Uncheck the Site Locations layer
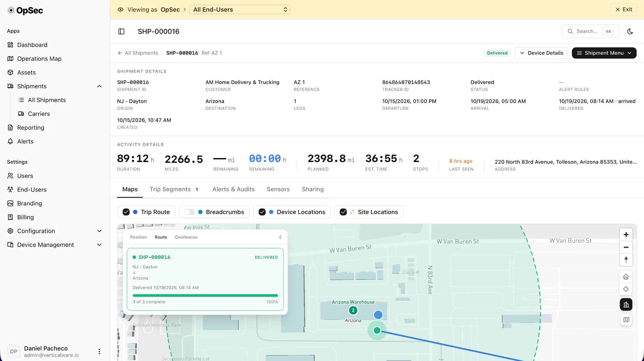 pos(343,212)
